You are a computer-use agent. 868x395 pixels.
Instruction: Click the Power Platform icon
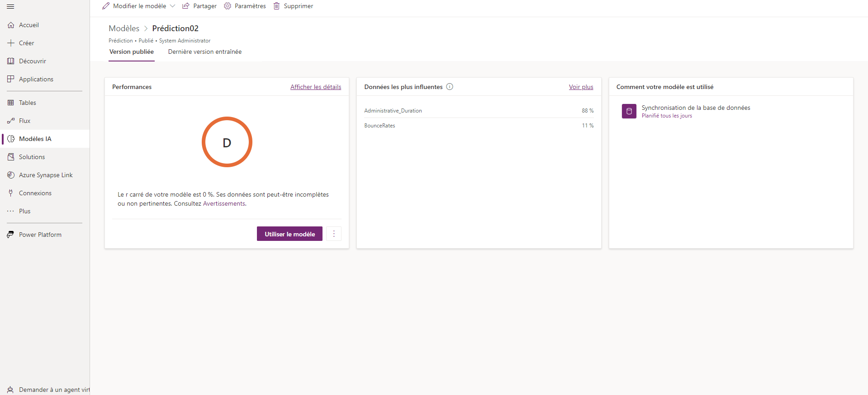click(x=11, y=235)
